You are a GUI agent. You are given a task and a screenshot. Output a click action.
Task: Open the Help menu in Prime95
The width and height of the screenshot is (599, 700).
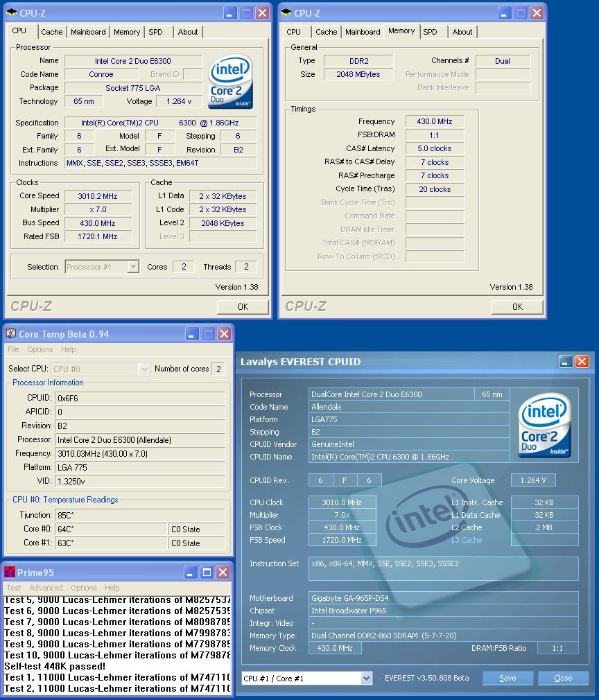pyautogui.click(x=112, y=588)
